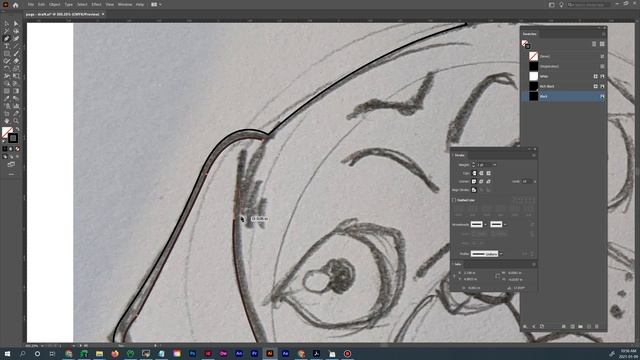Select the Eyedropper tool
The image size is (640, 360).
(x=7, y=98)
